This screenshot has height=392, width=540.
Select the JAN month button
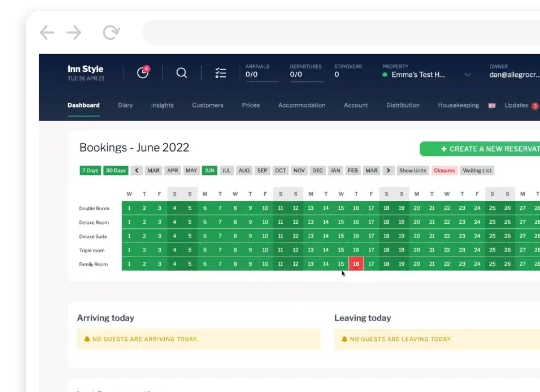point(335,171)
